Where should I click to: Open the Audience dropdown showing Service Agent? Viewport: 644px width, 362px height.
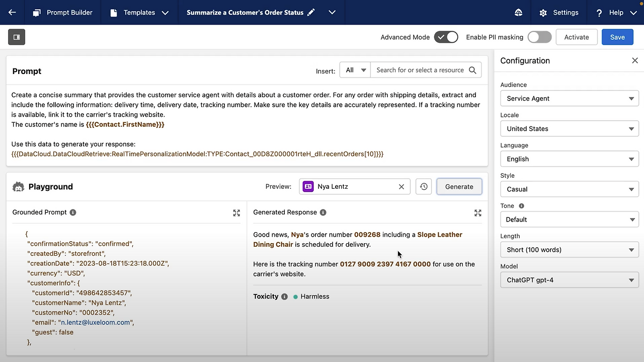coord(569,98)
